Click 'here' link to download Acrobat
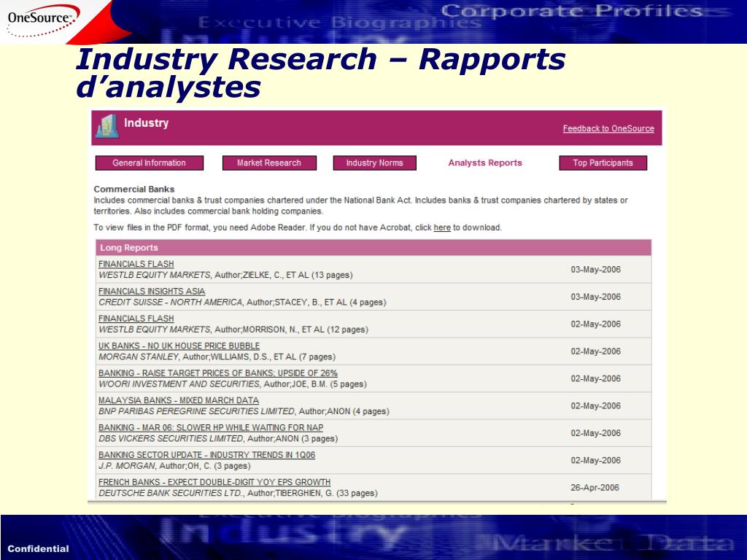747x560 pixels. click(x=442, y=227)
